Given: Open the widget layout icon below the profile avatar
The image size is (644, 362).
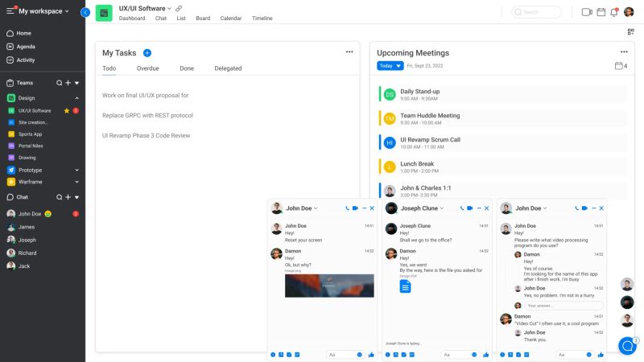Looking at the screenshot, I should click(631, 32).
